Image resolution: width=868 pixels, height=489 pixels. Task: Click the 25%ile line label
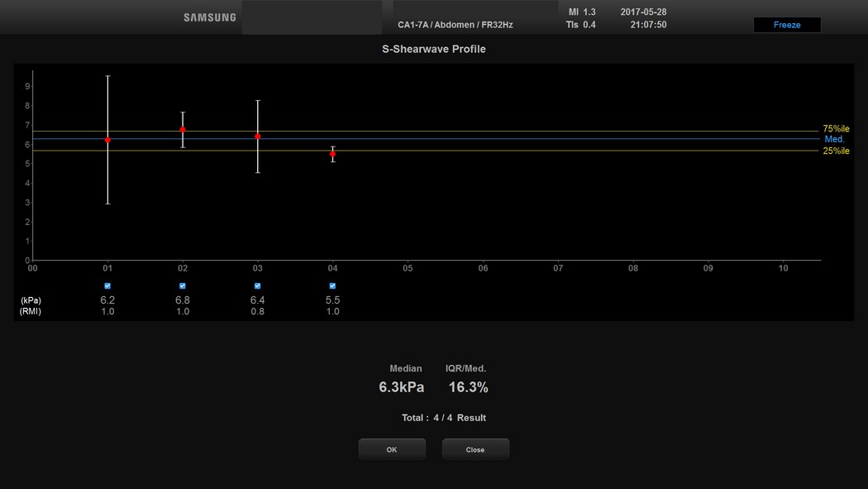836,151
